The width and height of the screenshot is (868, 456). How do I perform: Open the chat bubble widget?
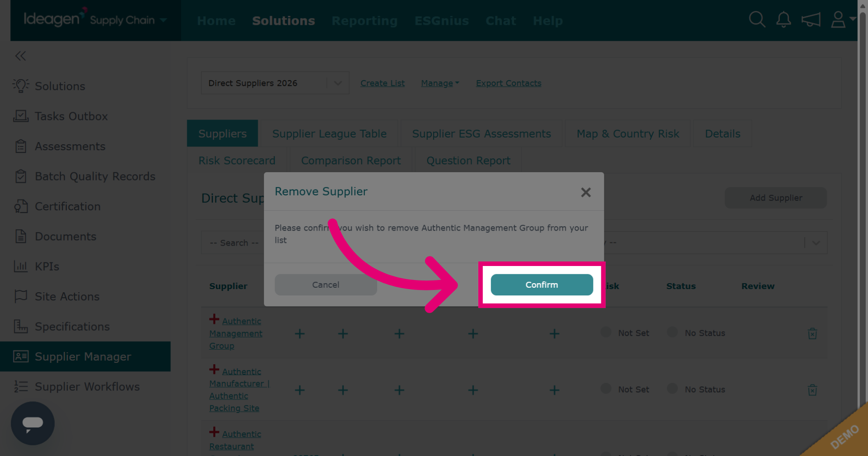click(x=33, y=423)
